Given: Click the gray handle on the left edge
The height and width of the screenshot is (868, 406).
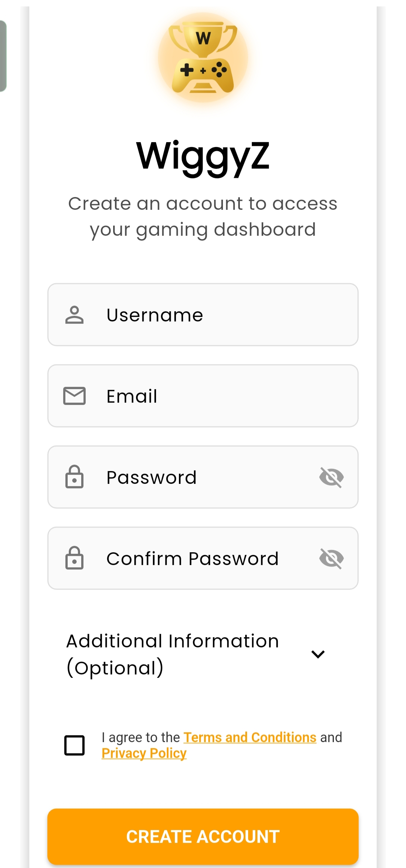Looking at the screenshot, I should 3,56.
